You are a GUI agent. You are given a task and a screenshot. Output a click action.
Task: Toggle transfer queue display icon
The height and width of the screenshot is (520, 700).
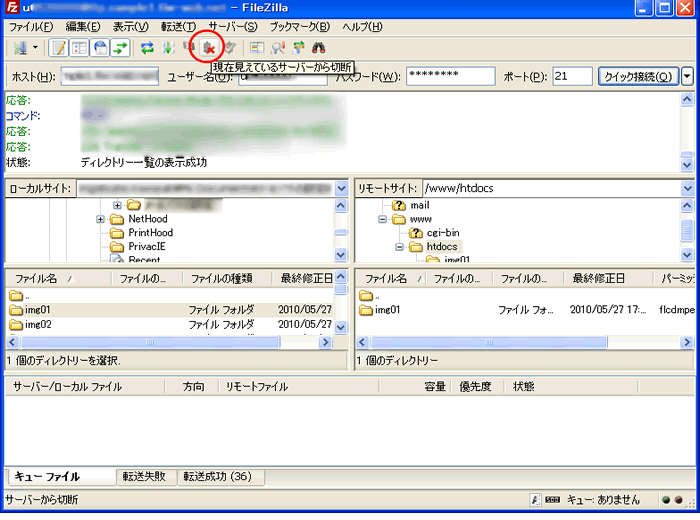[121, 48]
